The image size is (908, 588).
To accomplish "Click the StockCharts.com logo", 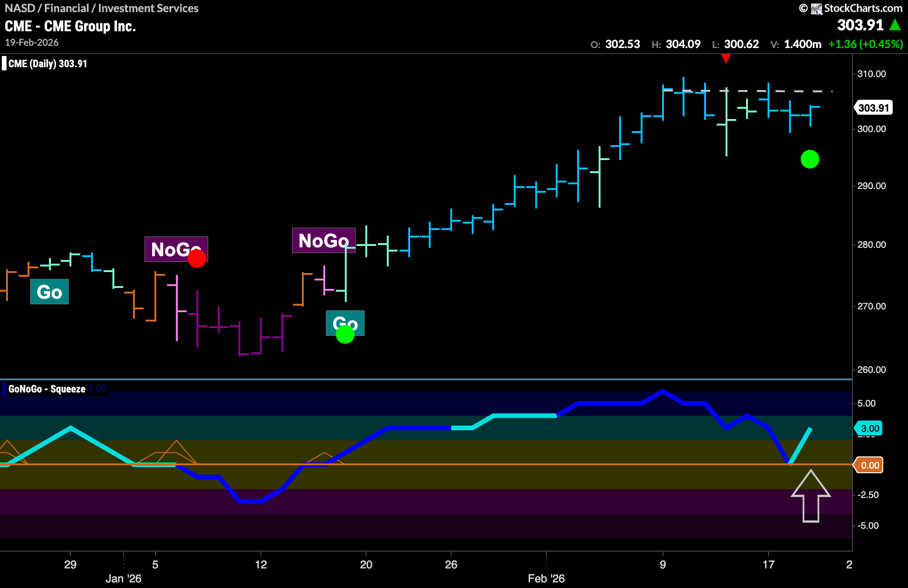I will 856,8.
